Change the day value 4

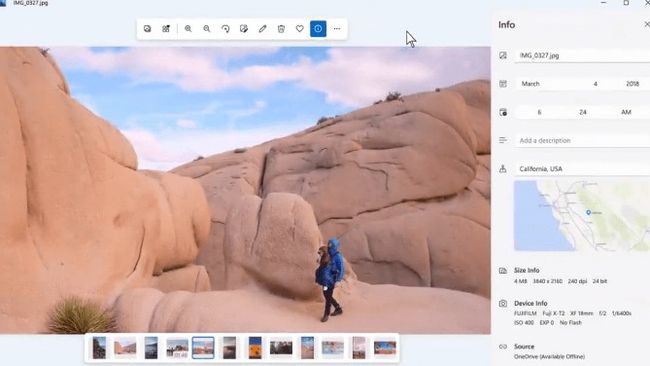click(x=595, y=84)
